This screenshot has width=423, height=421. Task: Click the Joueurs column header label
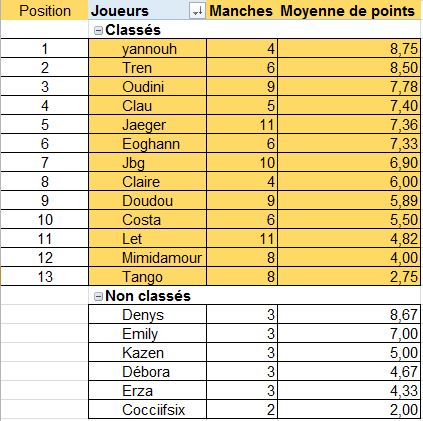point(119,11)
